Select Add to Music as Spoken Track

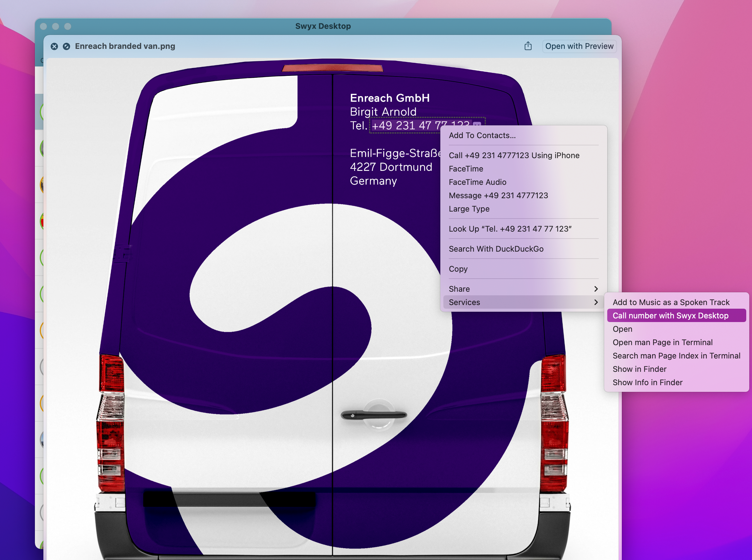(x=671, y=302)
